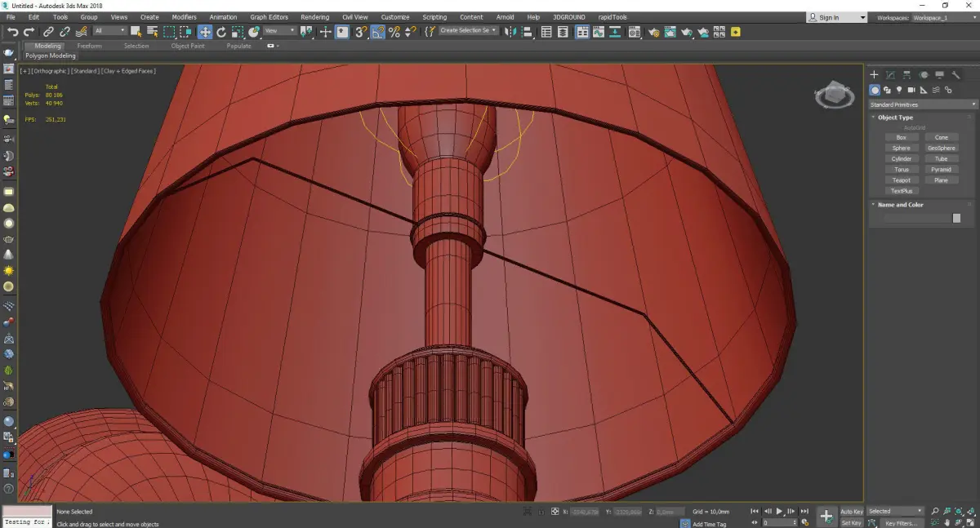Open the Create Selection Set dropdown
Viewport: 980px width, 528px height.
coord(468,30)
